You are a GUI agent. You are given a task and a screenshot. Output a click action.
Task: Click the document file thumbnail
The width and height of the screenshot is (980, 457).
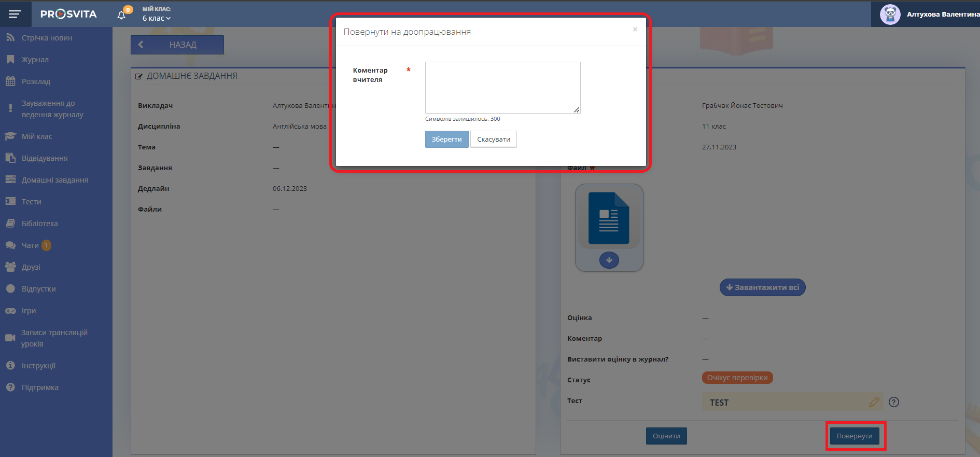click(x=609, y=218)
